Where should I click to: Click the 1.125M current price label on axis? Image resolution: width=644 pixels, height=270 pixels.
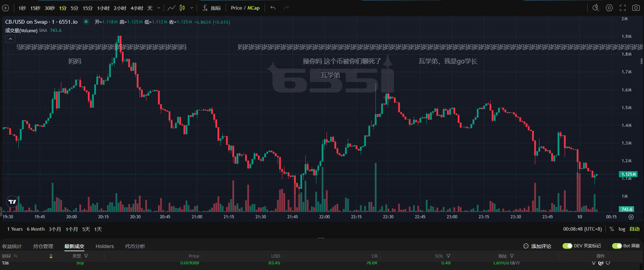coord(627,174)
